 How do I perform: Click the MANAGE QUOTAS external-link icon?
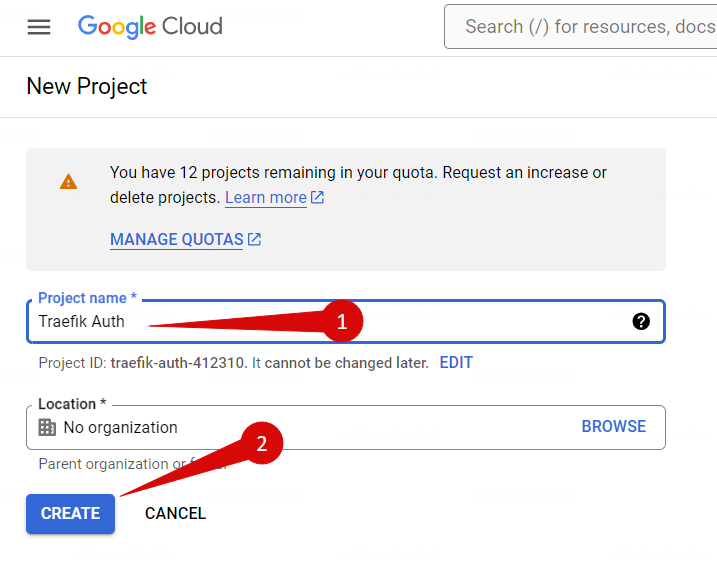click(x=254, y=239)
